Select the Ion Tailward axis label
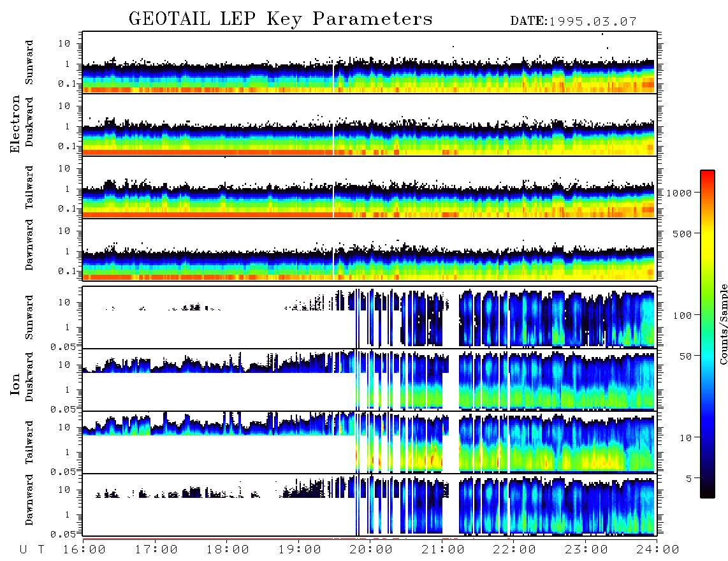 click(29, 442)
